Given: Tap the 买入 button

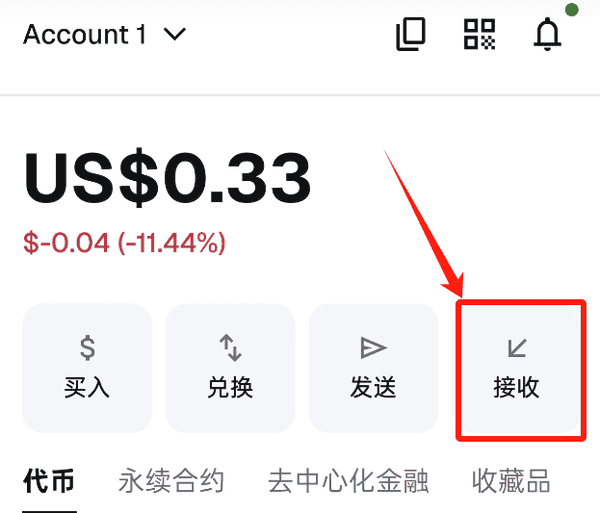Looking at the screenshot, I should click(x=87, y=368).
